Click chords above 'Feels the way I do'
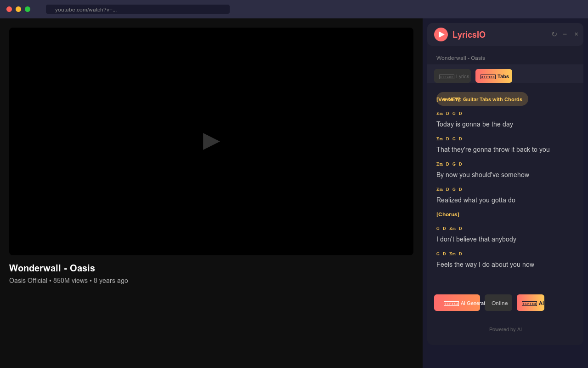The width and height of the screenshot is (588, 368). tap(449, 254)
